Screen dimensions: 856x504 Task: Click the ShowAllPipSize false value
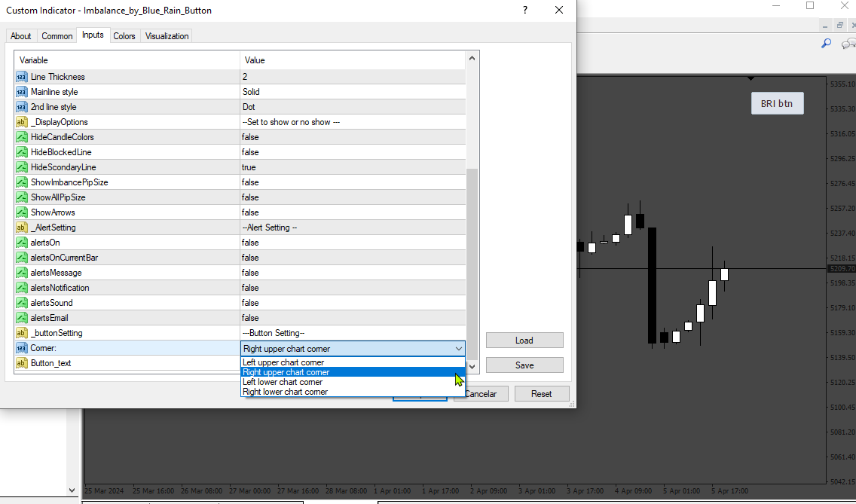coord(251,197)
